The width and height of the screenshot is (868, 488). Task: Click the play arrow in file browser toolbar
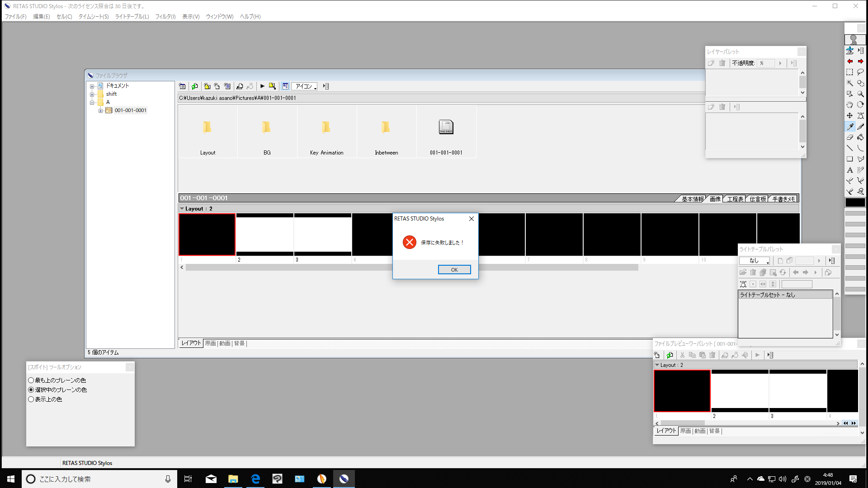(x=262, y=86)
